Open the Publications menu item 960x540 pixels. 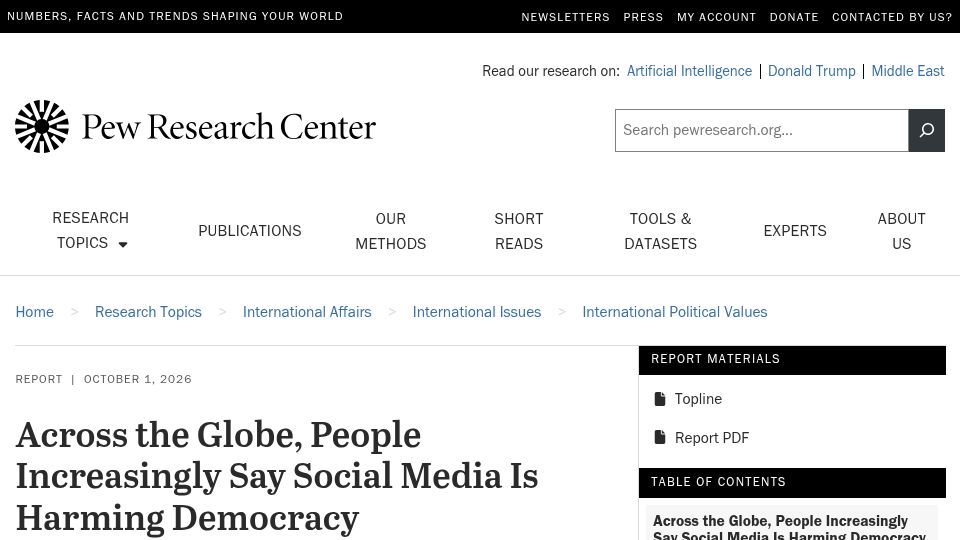249,231
